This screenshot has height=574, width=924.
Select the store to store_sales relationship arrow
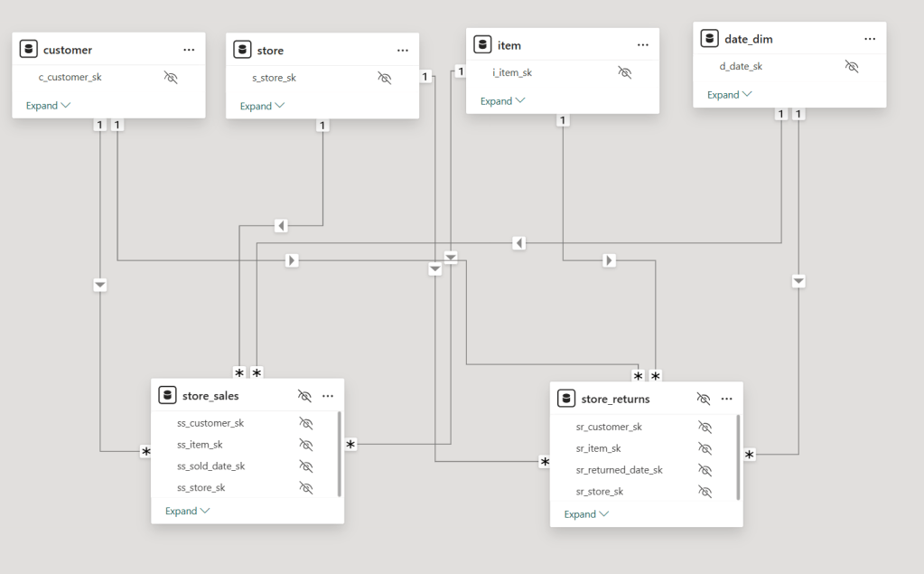tap(280, 225)
